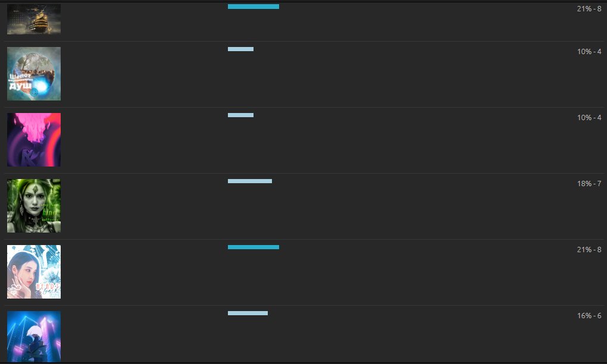This screenshot has width=607, height=364.
Task: Click the vote bar beside Шепот душ
Action: 240,49
